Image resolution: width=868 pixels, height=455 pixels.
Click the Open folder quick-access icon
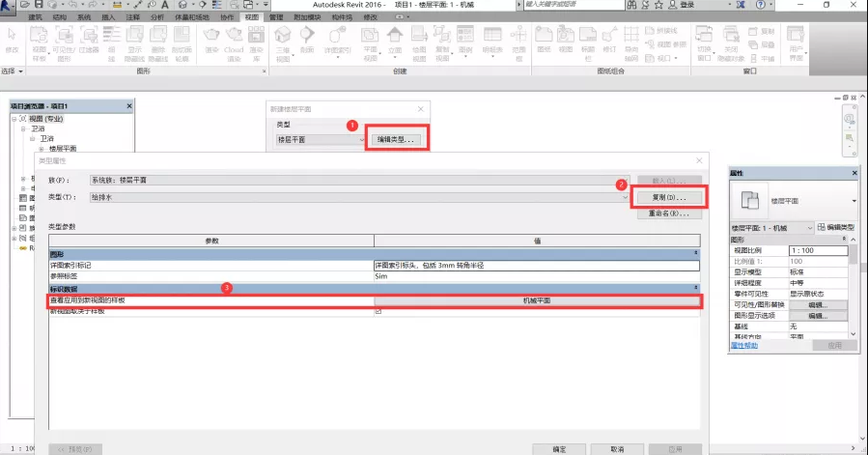point(24,5)
